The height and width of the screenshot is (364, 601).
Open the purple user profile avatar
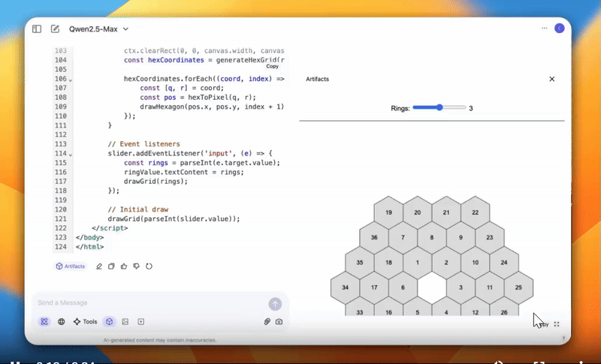click(x=559, y=29)
